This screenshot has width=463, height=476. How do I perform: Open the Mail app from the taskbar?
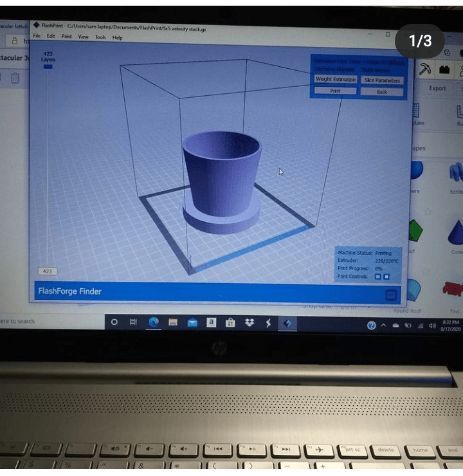pyautogui.click(x=192, y=323)
